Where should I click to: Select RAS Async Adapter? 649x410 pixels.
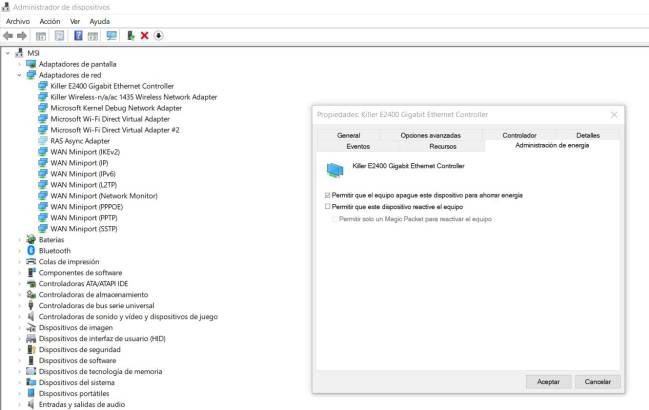pyautogui.click(x=80, y=141)
